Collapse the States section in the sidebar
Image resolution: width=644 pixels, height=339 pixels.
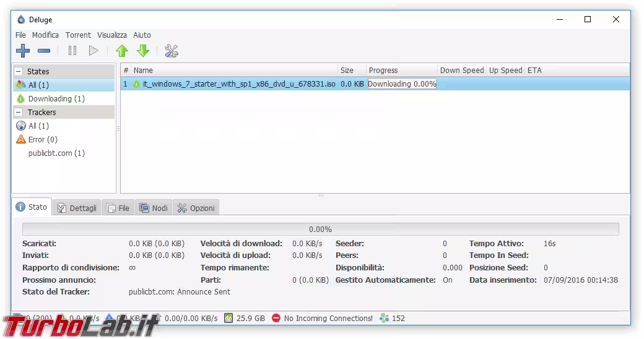point(19,71)
